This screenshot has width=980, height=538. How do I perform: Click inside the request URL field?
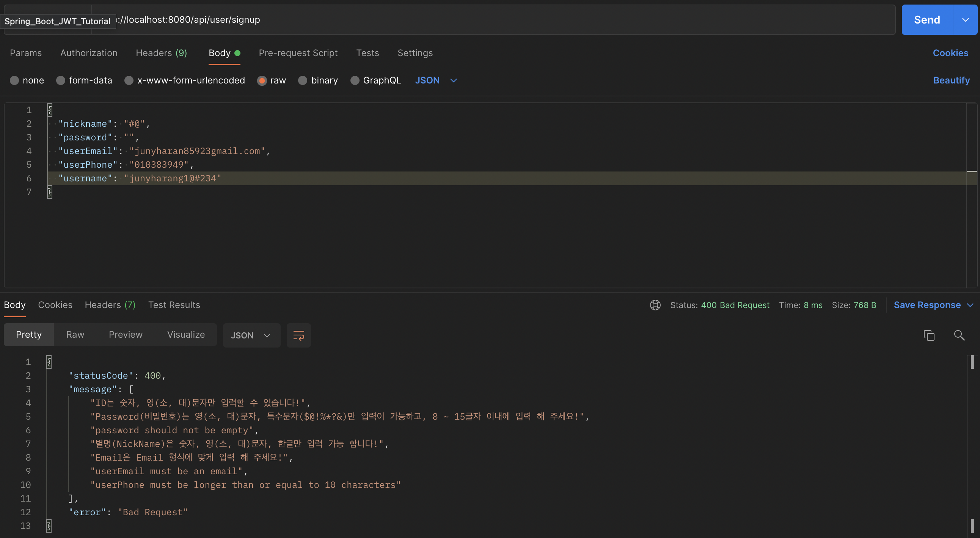(x=495, y=20)
